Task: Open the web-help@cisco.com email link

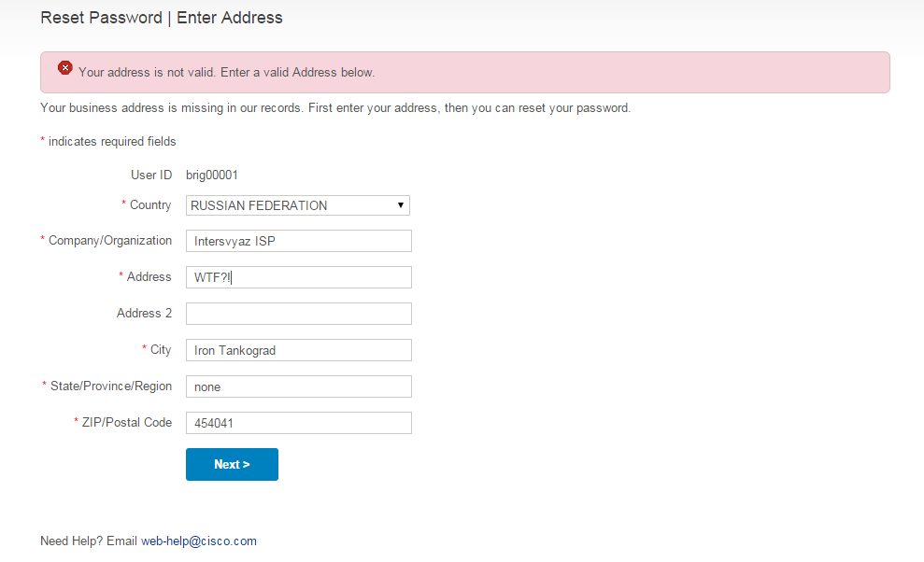Action: pyautogui.click(x=199, y=541)
